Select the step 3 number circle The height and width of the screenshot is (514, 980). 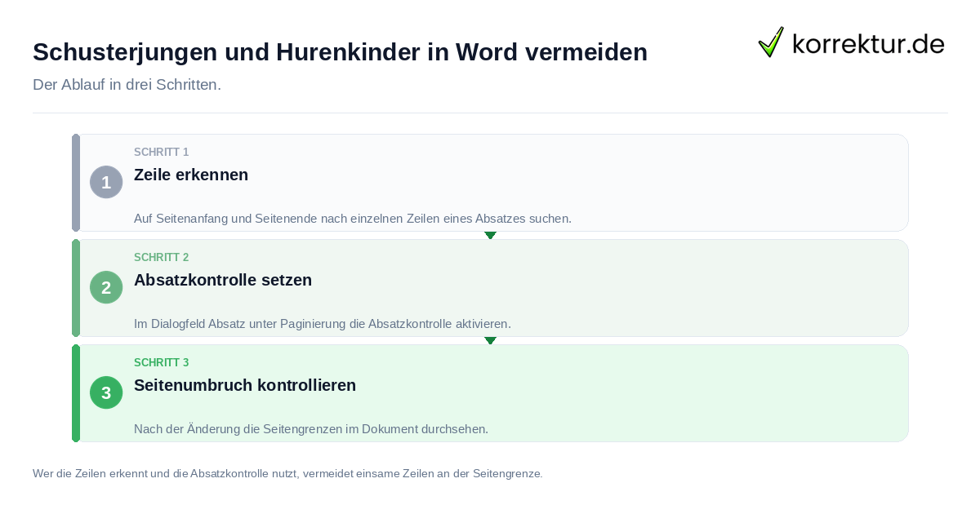106,392
